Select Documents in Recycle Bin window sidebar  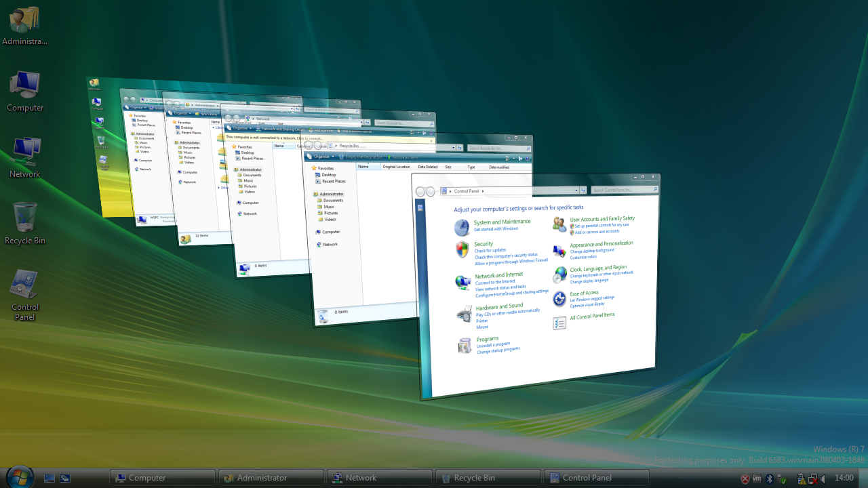[x=333, y=200]
